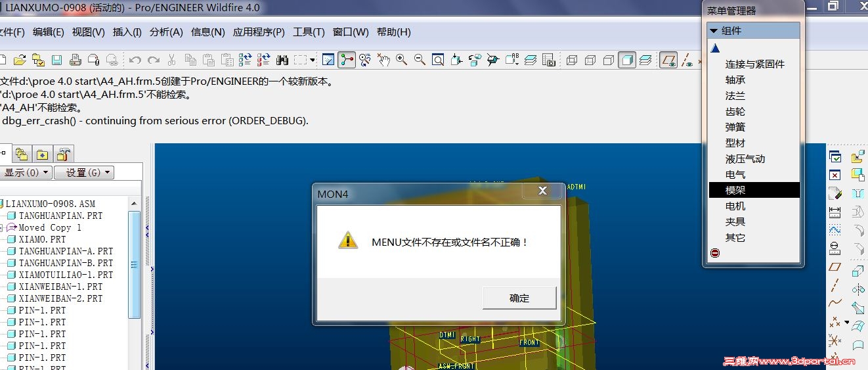Click the Cut scissors icon
The width and height of the screenshot is (868, 370).
pyautogui.click(x=171, y=60)
